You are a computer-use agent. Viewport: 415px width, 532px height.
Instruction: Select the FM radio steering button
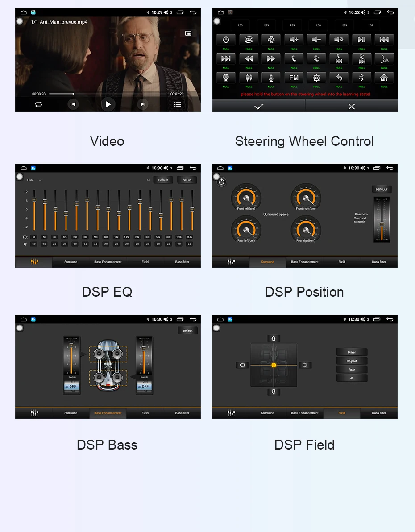coord(294,78)
